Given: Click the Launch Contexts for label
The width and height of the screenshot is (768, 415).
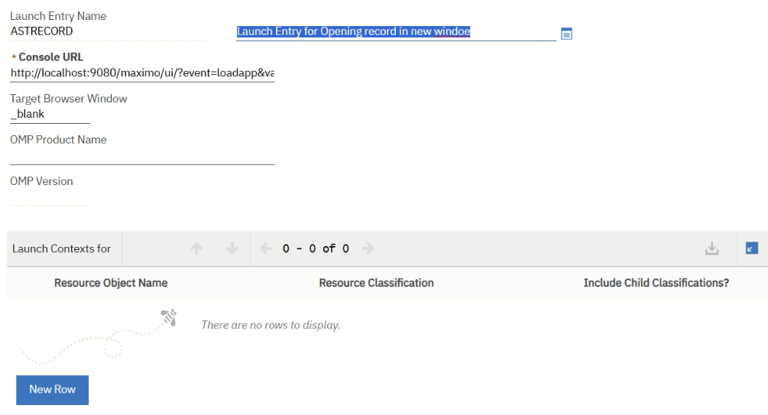Looking at the screenshot, I should click(x=61, y=248).
